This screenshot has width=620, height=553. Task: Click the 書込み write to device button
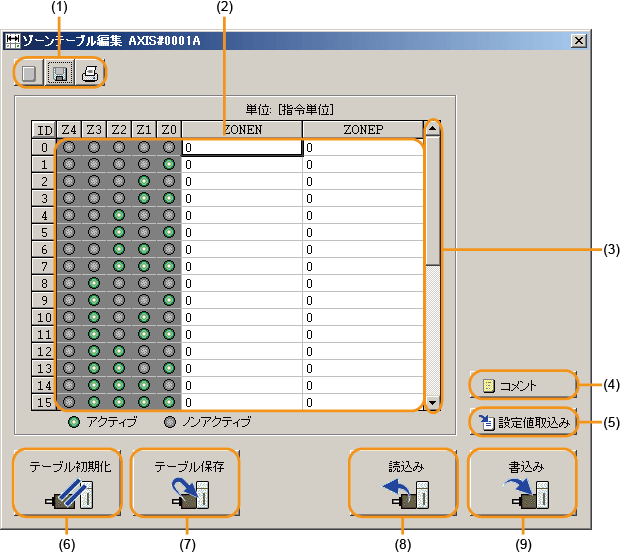tap(524, 483)
